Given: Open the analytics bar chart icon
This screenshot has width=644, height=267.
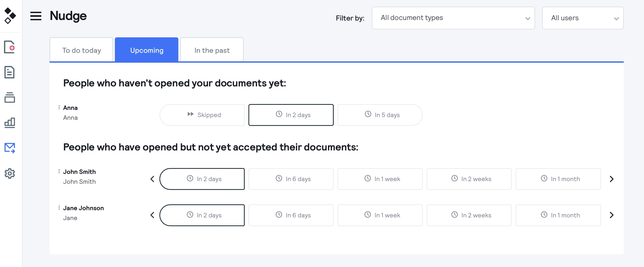Looking at the screenshot, I should [10, 122].
